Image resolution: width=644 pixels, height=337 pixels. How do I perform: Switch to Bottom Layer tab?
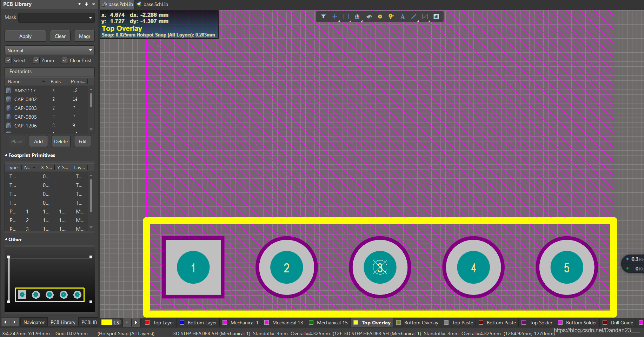[x=198, y=323]
